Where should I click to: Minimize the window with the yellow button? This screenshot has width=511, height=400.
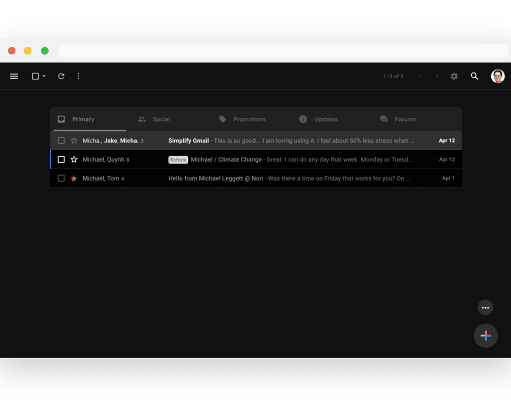click(28, 51)
